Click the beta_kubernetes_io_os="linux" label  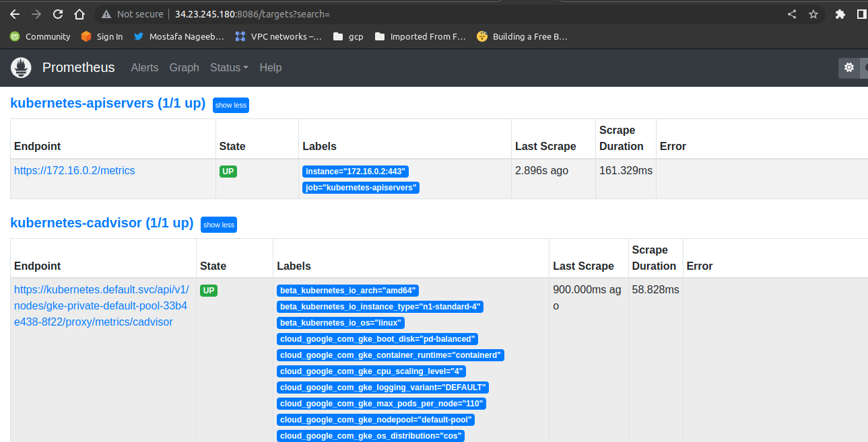pyautogui.click(x=341, y=323)
